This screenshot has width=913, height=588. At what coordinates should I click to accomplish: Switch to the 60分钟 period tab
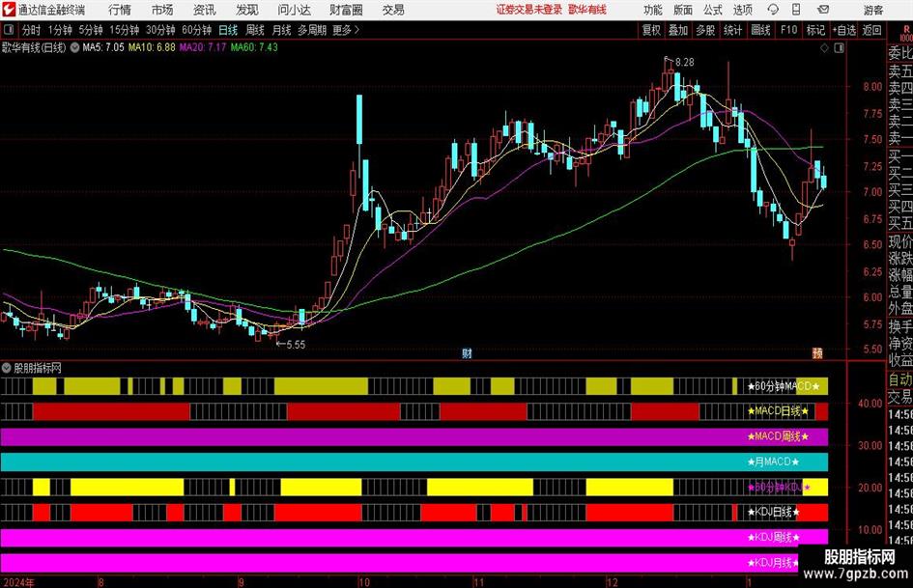[x=196, y=30]
